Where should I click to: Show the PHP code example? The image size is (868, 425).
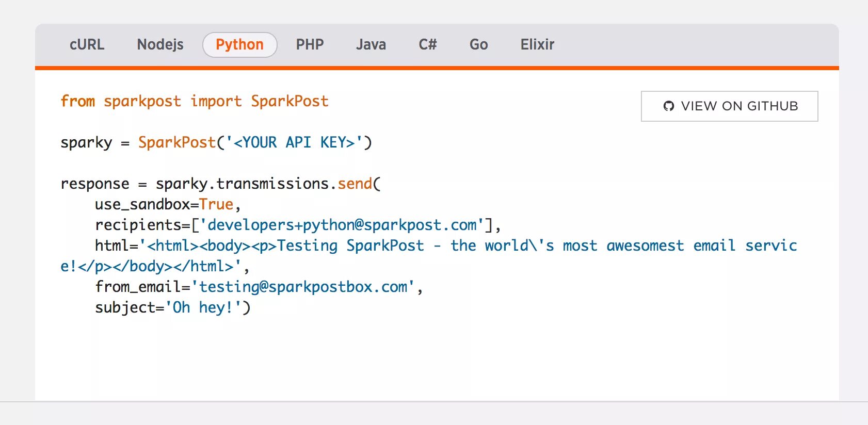point(310,45)
